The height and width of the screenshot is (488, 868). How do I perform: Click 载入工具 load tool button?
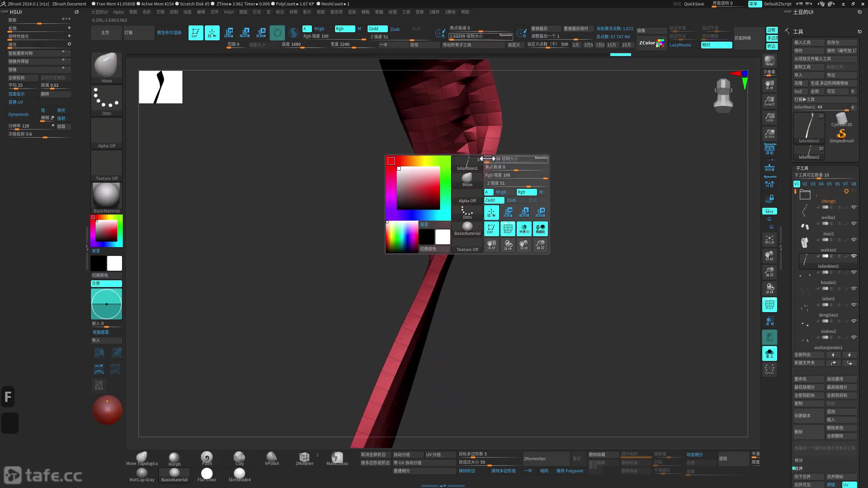pyautogui.click(x=809, y=42)
